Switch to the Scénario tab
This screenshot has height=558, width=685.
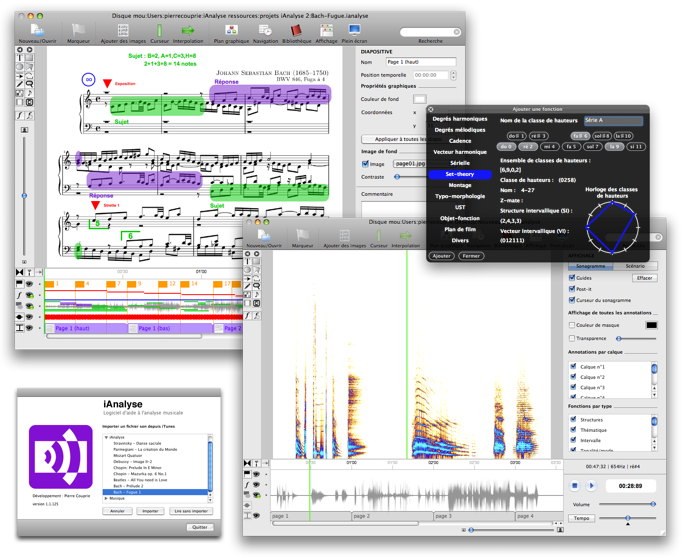(x=635, y=266)
